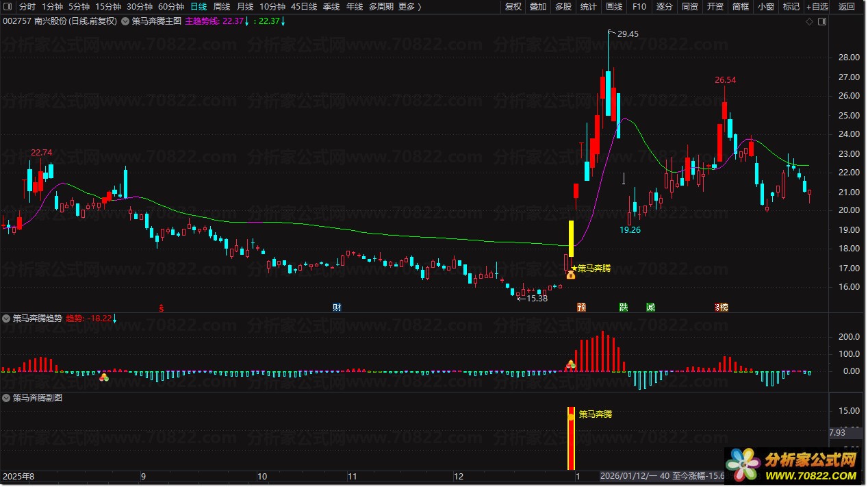Image resolution: width=868 pixels, height=487 pixels.
Task: Click the cyan down arrow after green 22.37 value
Action: (283, 21)
